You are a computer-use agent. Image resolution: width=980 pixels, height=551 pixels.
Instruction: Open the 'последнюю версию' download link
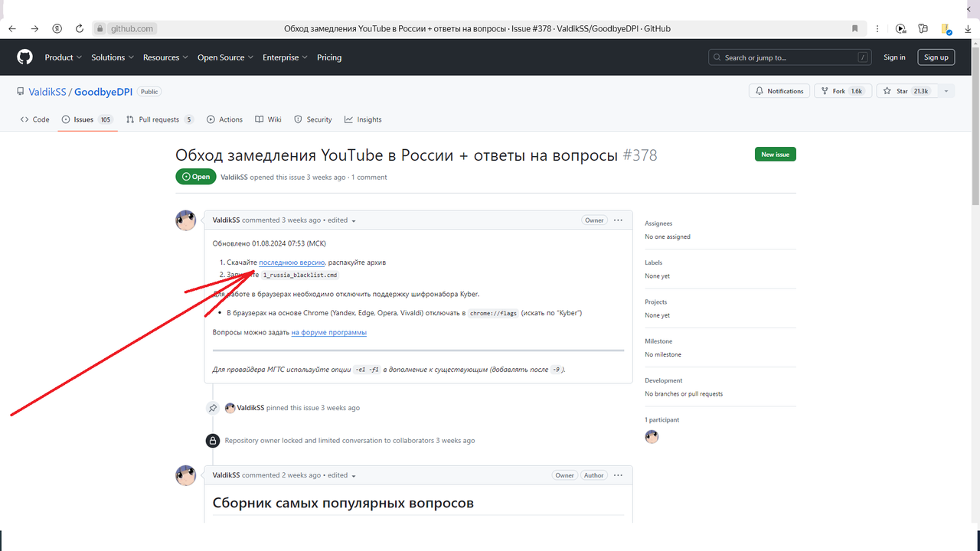tap(291, 262)
